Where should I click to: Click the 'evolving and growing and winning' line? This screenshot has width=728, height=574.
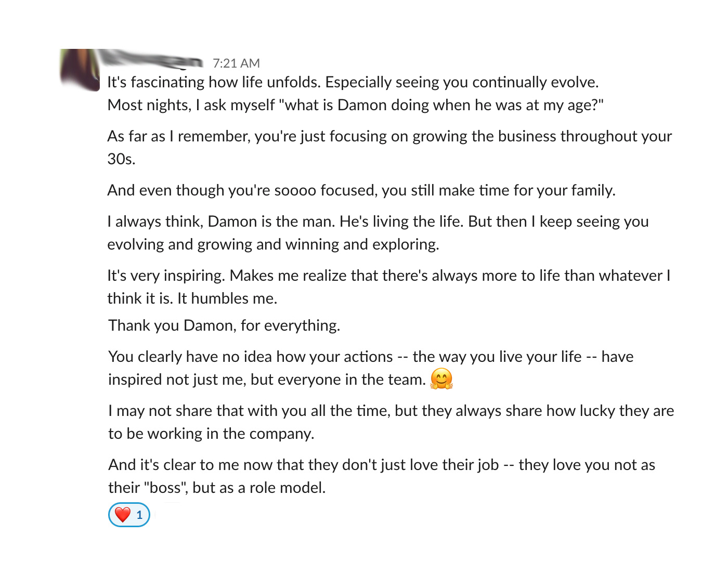tap(273, 244)
